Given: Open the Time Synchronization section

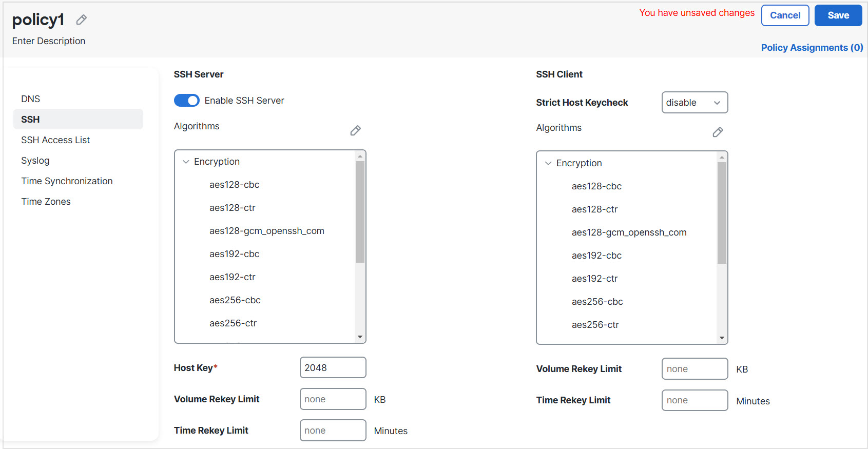Looking at the screenshot, I should (x=67, y=181).
